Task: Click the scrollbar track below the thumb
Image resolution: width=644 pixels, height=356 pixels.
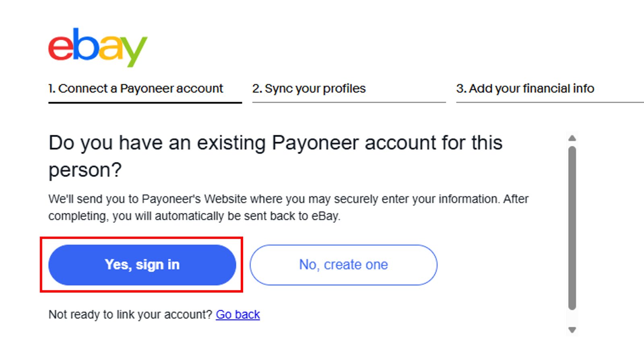Action: 572,318
